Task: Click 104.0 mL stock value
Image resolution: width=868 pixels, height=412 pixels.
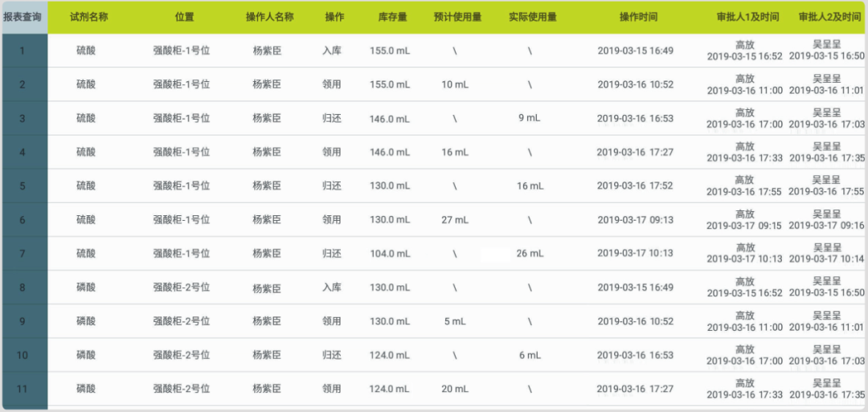Action: [x=390, y=253]
